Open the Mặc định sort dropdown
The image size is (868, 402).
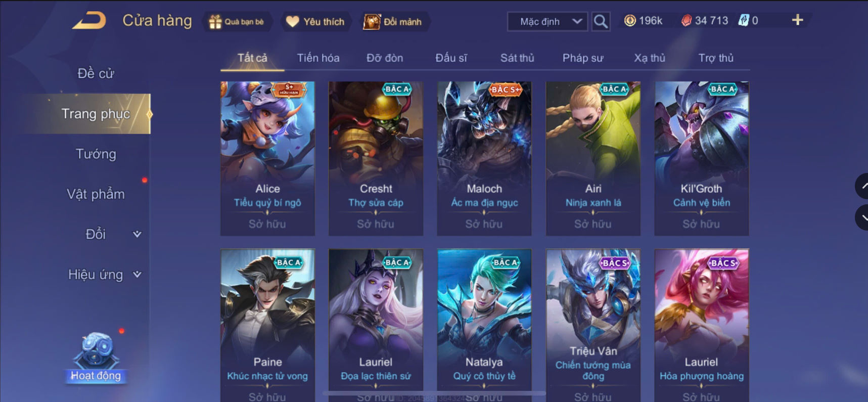(x=547, y=21)
